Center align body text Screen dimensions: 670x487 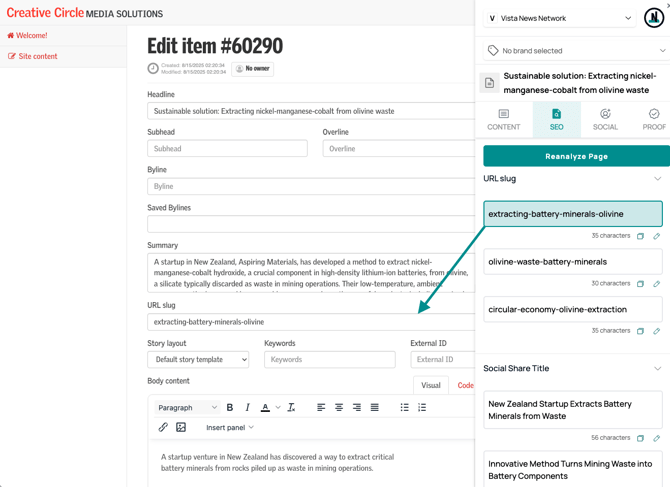[x=339, y=408]
